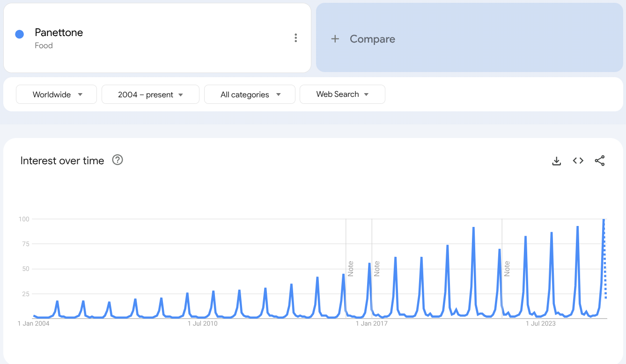Click the "100" y-axis value

(24, 219)
